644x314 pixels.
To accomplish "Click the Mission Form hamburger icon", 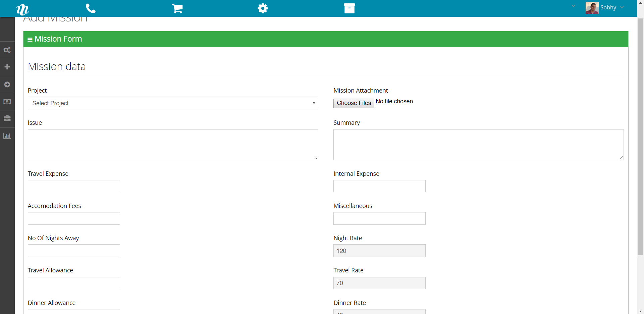I will [30, 40].
